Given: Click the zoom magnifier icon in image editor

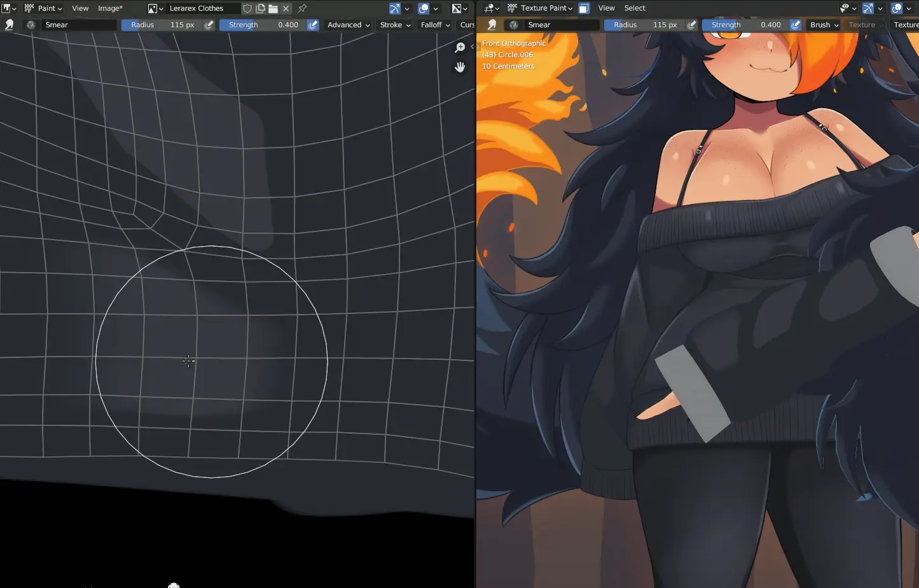Looking at the screenshot, I should tap(460, 48).
